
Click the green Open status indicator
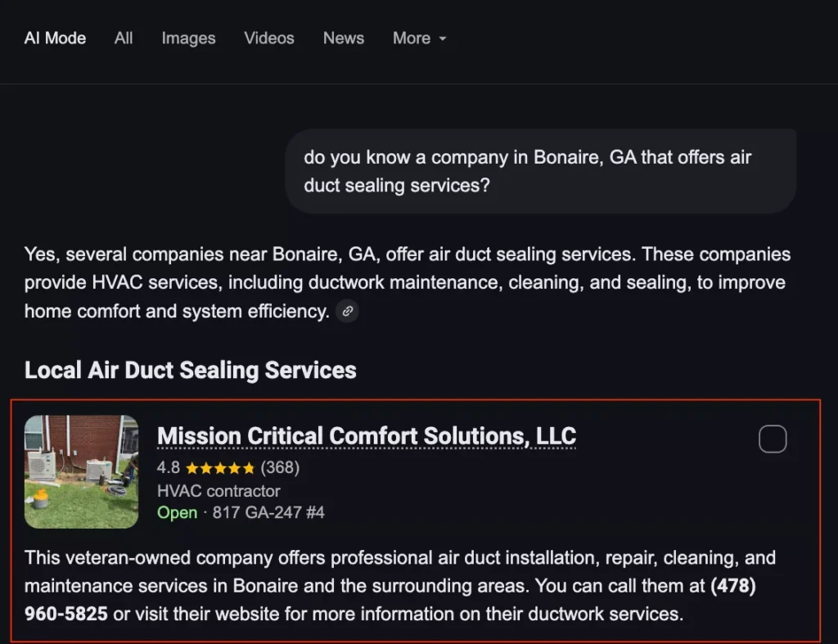[x=177, y=511]
